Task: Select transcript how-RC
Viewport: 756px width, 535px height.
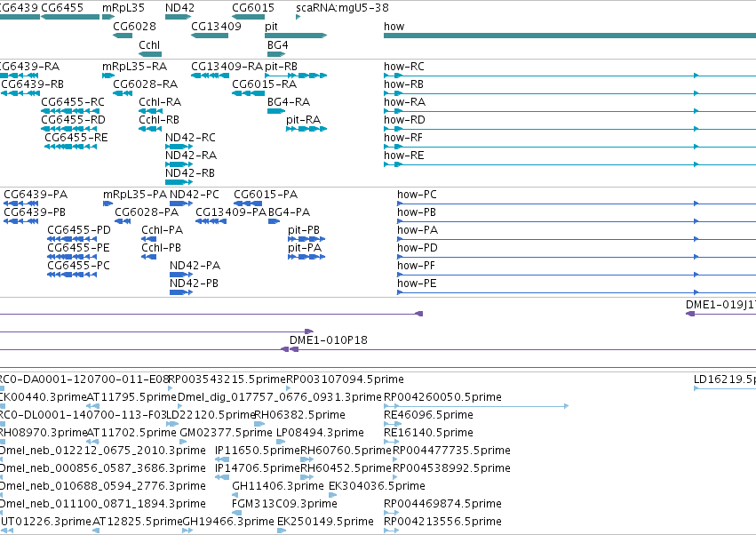Action: pos(404,66)
